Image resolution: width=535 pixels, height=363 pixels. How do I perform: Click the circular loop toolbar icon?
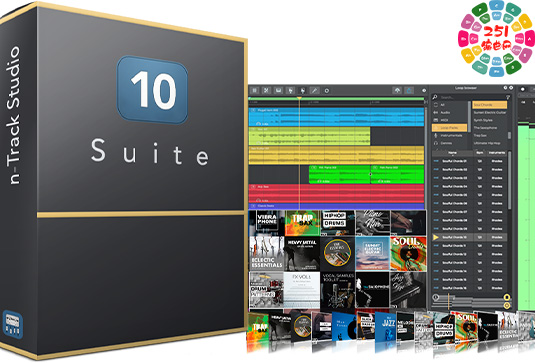[327, 91]
